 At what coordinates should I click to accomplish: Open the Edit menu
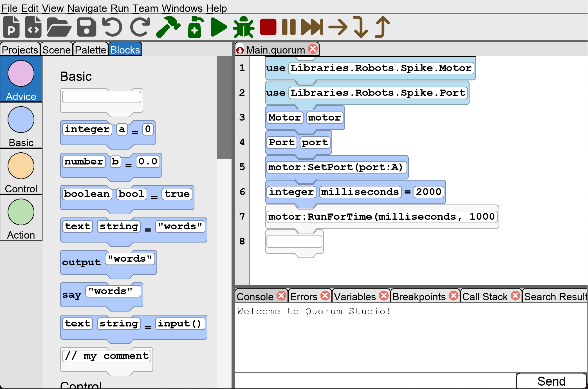30,8
